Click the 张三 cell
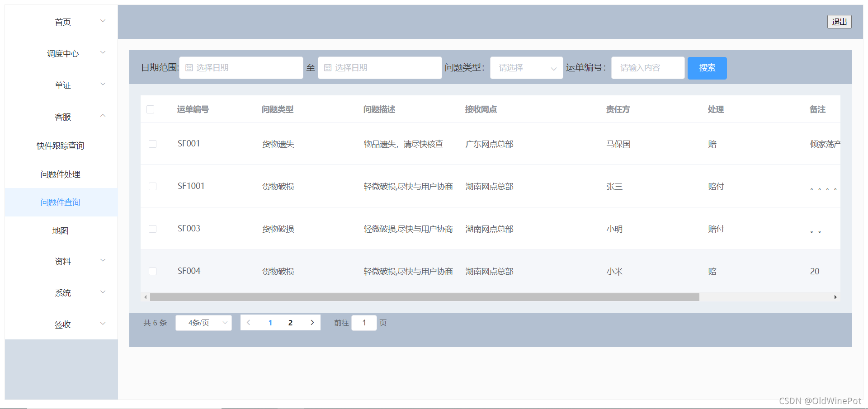Image resolution: width=868 pixels, height=409 pixels. tap(614, 187)
